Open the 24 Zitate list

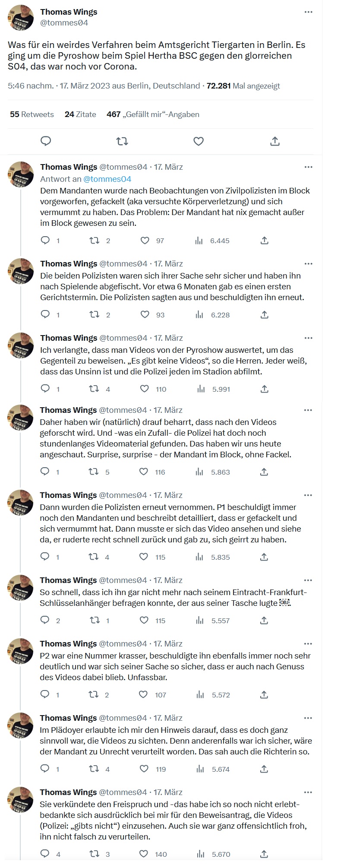[80, 114]
